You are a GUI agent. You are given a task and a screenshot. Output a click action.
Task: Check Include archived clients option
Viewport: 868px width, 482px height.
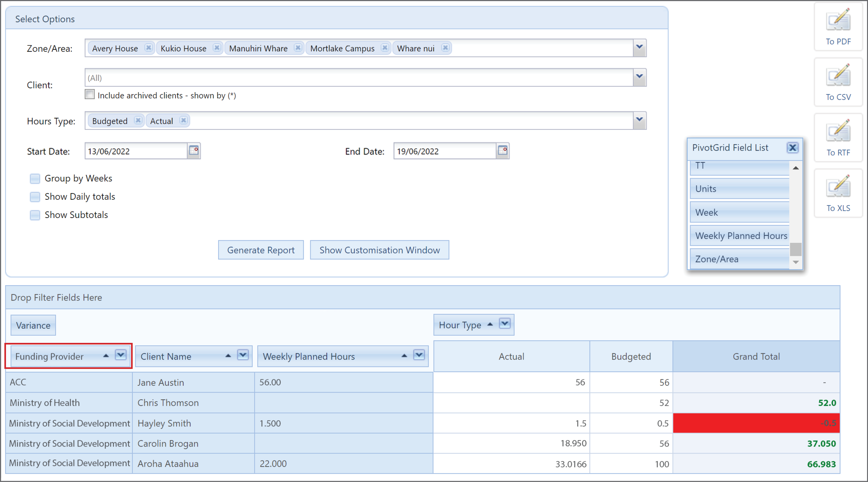pyautogui.click(x=90, y=94)
